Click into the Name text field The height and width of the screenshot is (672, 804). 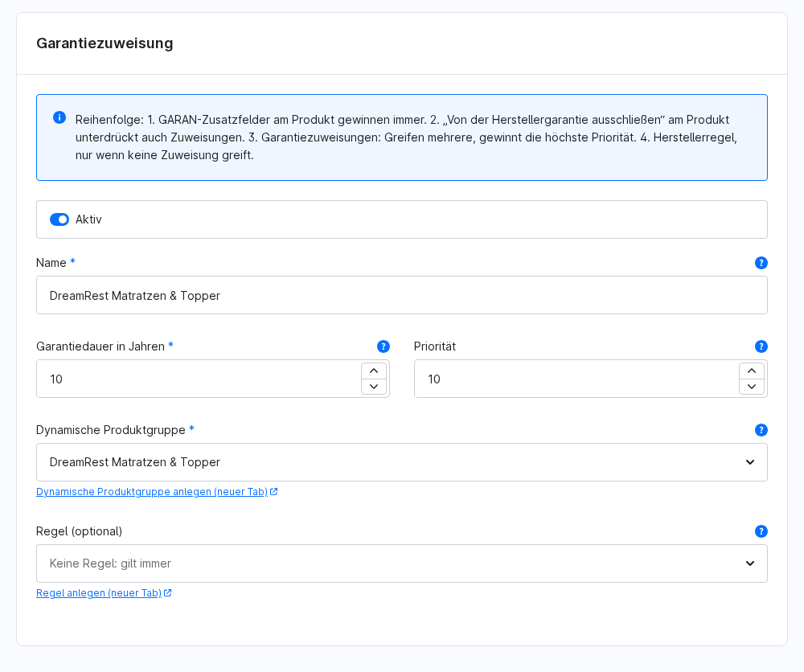[x=402, y=295]
